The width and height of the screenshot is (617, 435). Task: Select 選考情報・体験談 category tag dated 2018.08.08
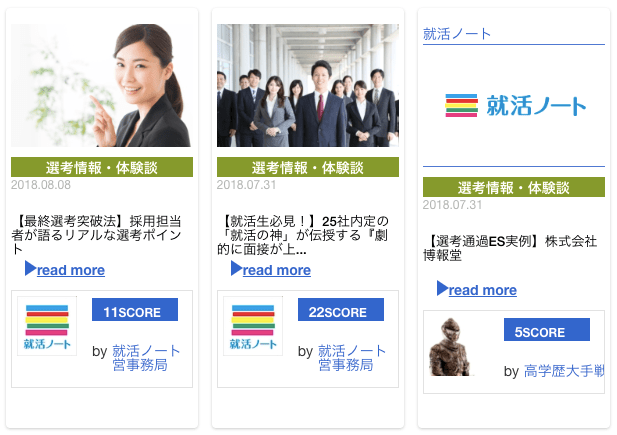102,167
